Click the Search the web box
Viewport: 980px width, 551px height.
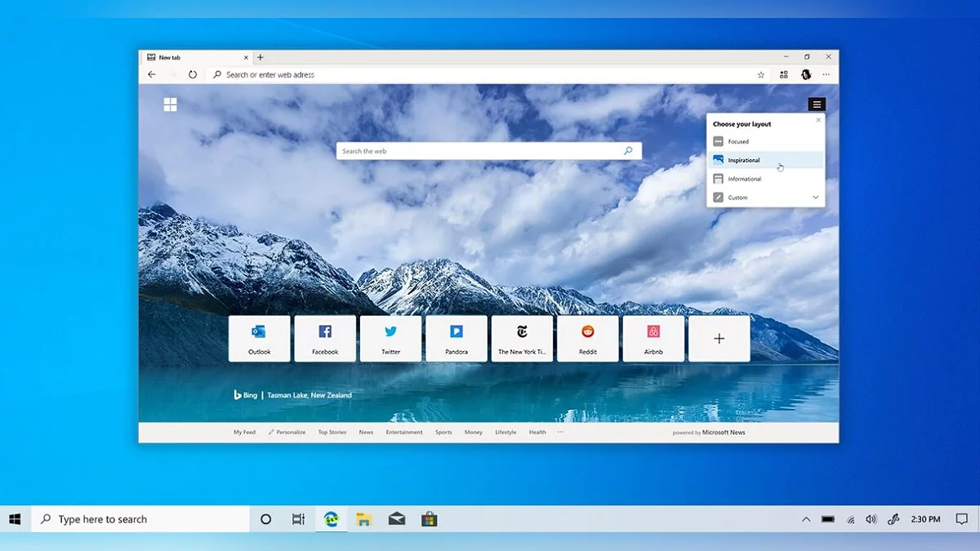480,151
